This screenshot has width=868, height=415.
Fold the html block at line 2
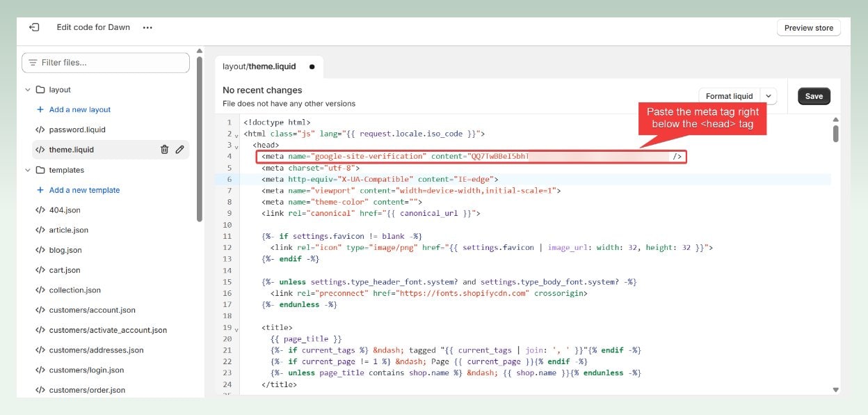pos(236,134)
